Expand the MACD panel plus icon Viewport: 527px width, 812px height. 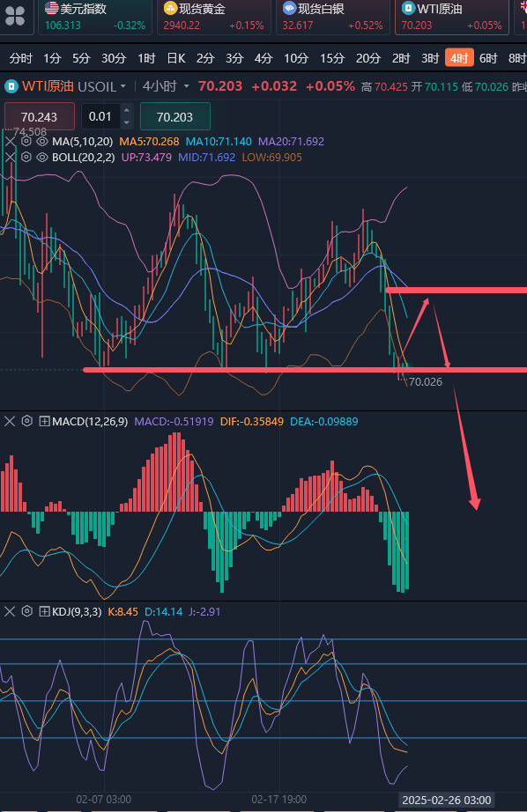(45, 422)
